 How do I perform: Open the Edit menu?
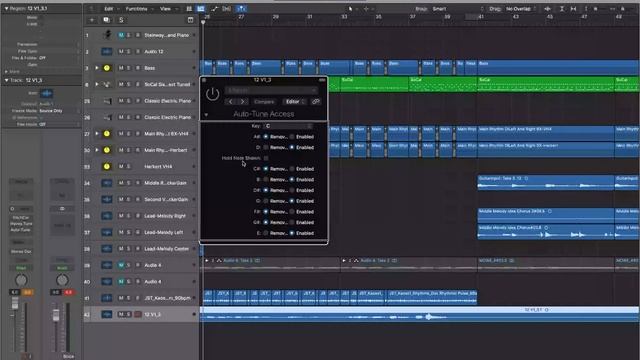tap(111, 9)
